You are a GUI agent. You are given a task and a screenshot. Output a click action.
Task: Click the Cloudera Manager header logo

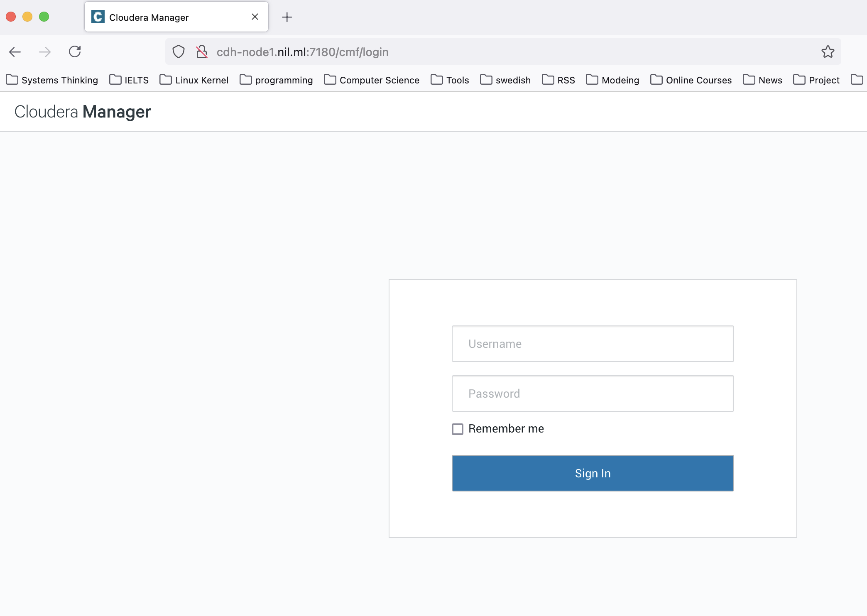point(83,112)
